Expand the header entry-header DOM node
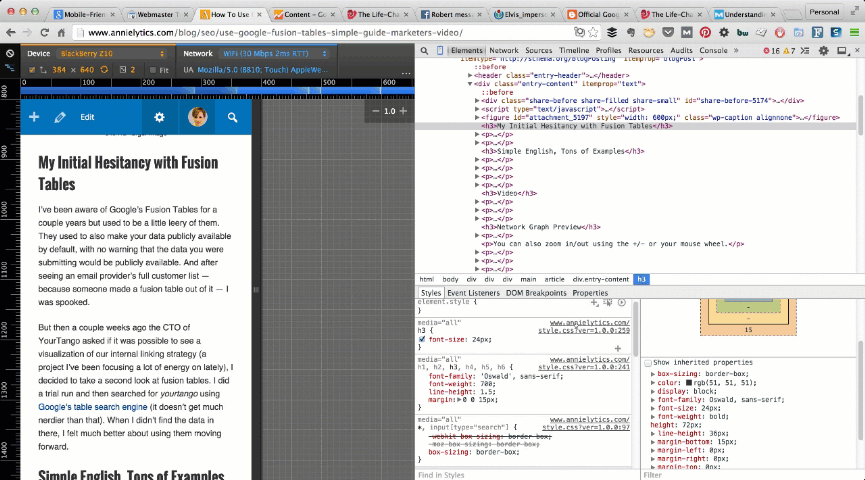 [470, 75]
